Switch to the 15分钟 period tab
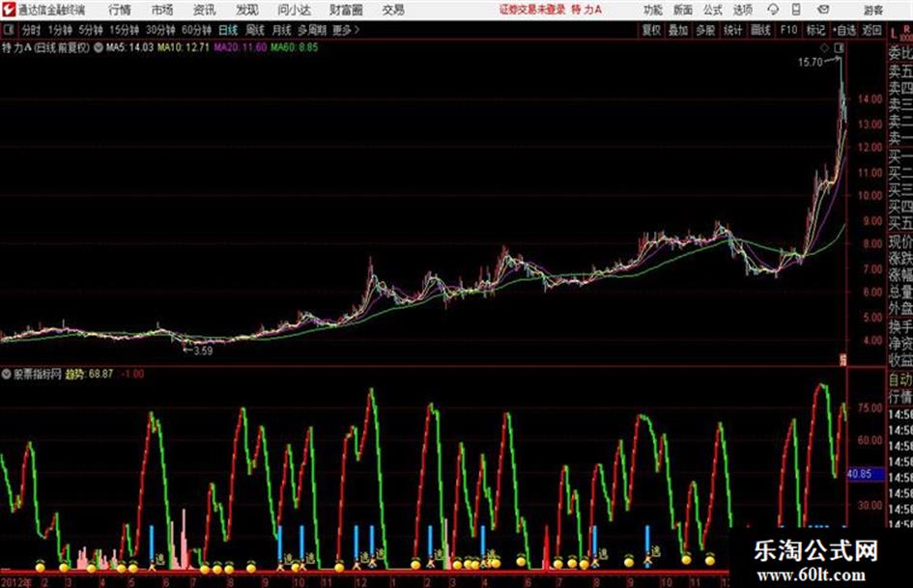This screenshot has width=913, height=588. (125, 30)
